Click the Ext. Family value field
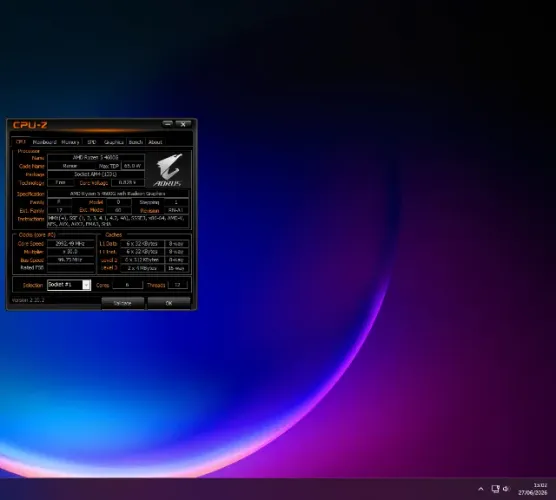Image resolution: width=556 pixels, height=500 pixels. 60,210
